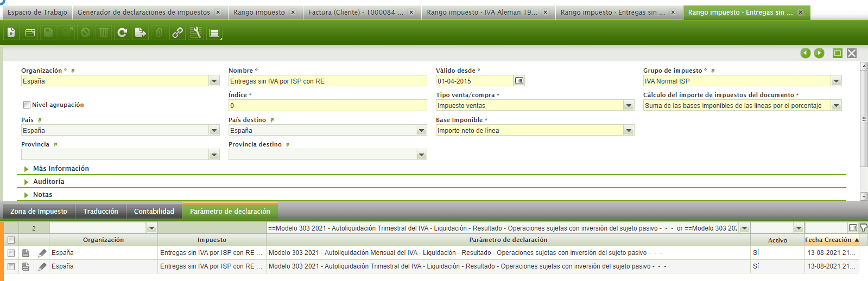Select the Parámetro de declaración subtab
This screenshot has width=868, height=281.
tap(230, 212)
